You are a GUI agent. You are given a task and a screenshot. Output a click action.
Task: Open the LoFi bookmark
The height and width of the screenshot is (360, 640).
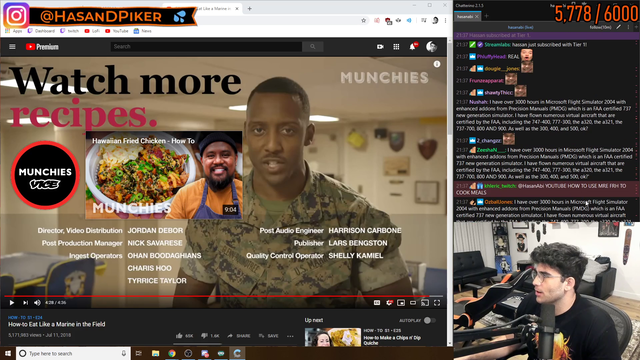[x=92, y=31]
